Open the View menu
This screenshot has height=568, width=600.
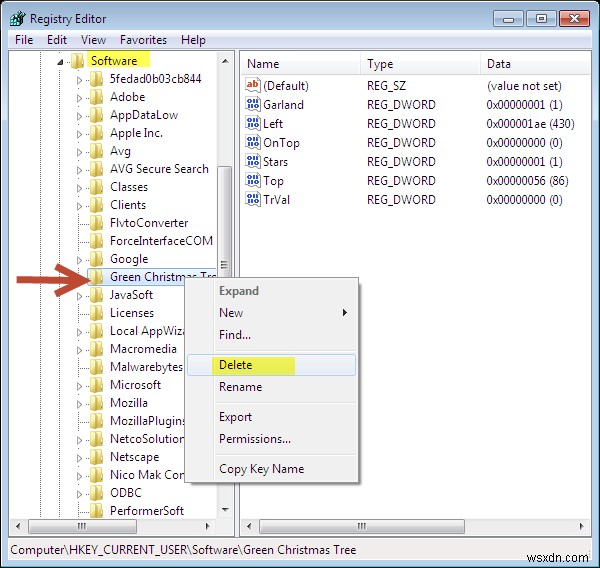point(93,40)
